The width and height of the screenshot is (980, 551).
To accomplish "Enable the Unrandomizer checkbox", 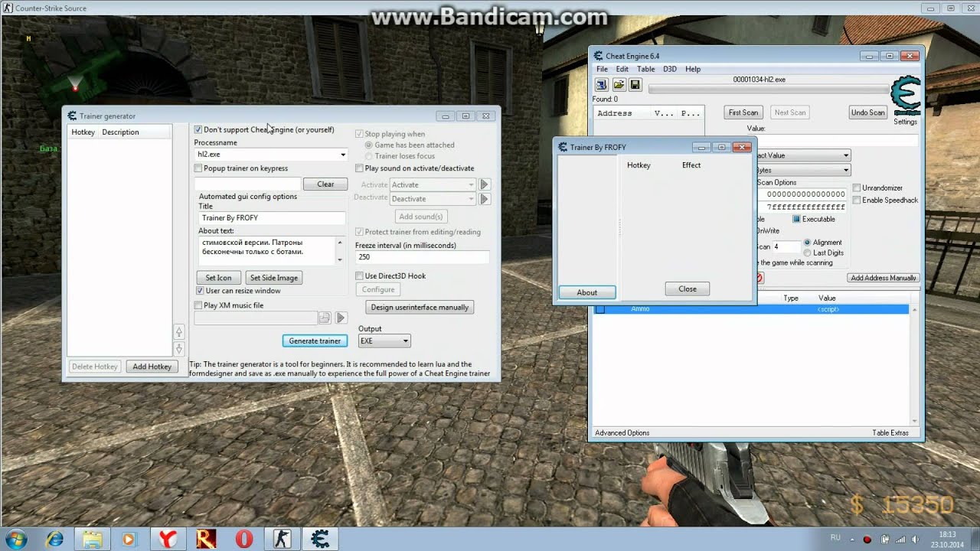I will click(857, 188).
